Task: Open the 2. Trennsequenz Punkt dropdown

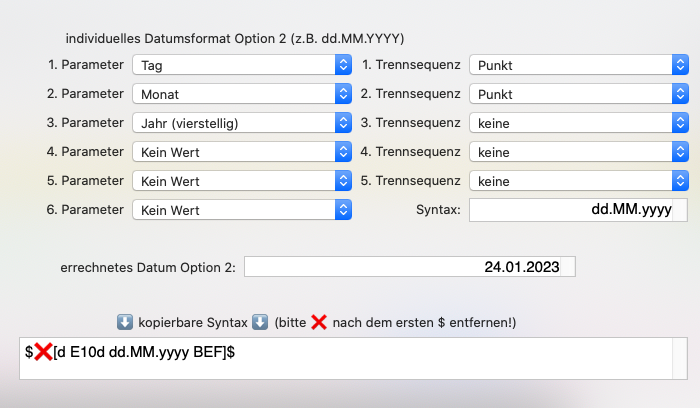Action: 579,94
